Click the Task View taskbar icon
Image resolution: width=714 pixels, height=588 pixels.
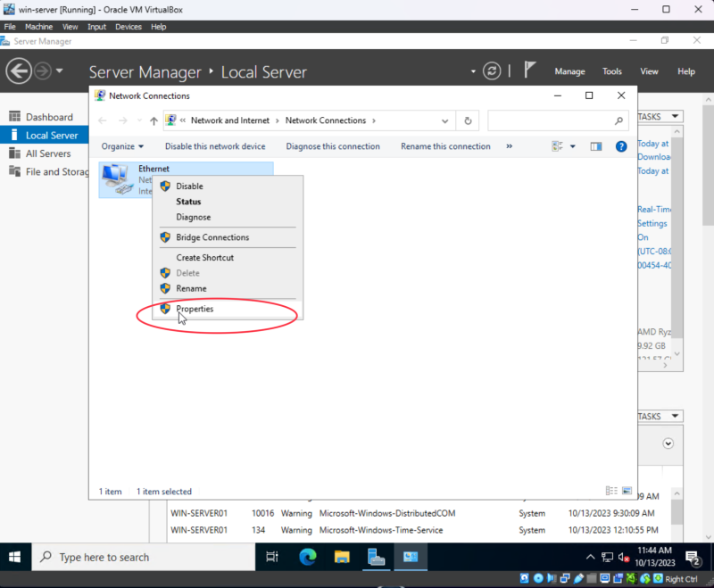pyautogui.click(x=272, y=557)
